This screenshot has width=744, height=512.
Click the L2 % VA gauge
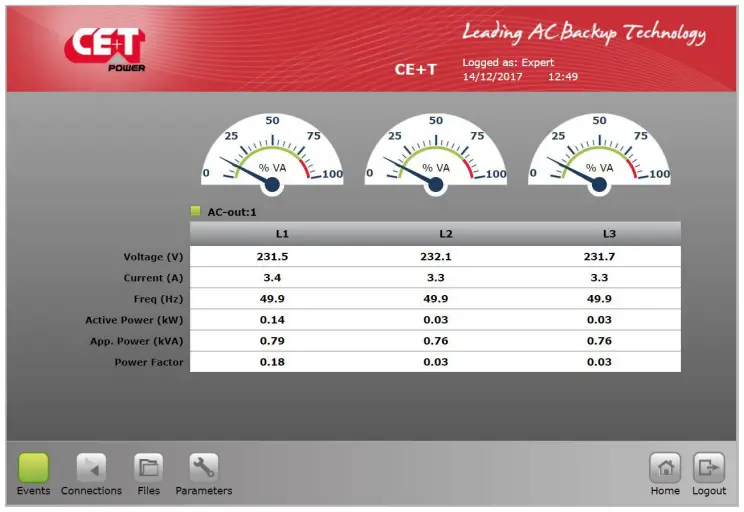[436, 153]
